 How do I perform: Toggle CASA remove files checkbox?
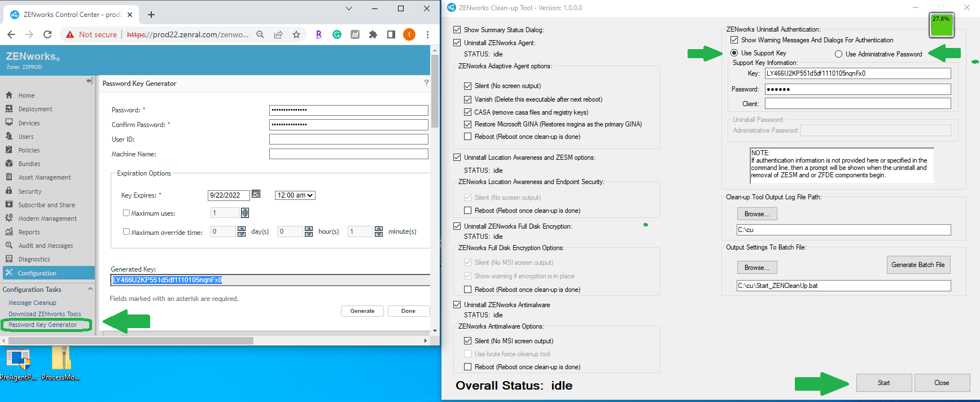coord(467,112)
